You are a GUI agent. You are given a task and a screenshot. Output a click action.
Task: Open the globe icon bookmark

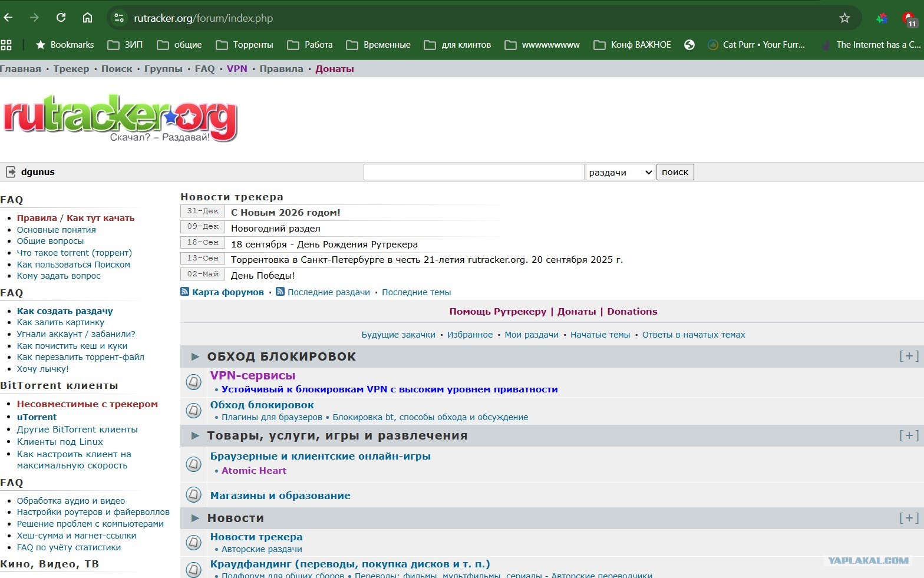click(689, 45)
